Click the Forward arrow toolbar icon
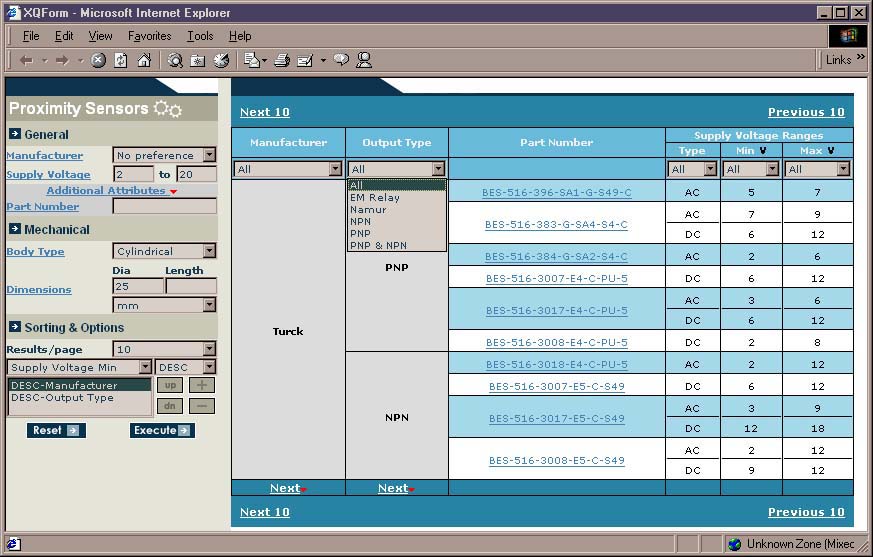Viewport: 873px width, 557px height. (x=62, y=60)
